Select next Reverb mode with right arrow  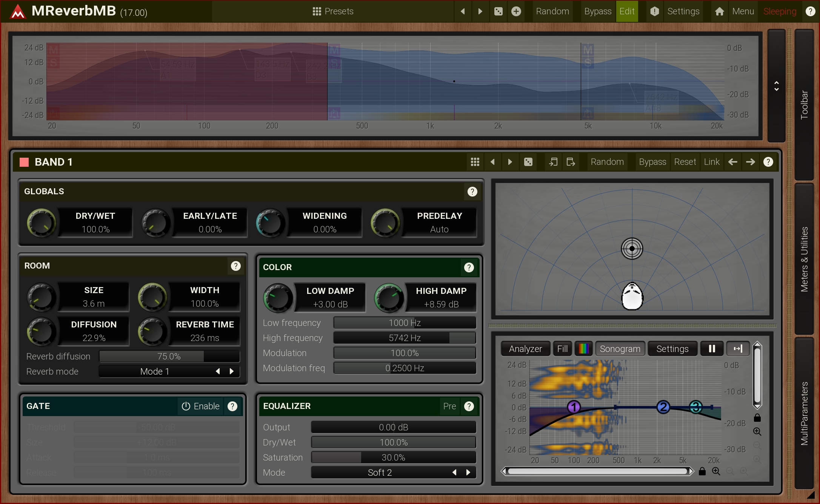point(232,371)
